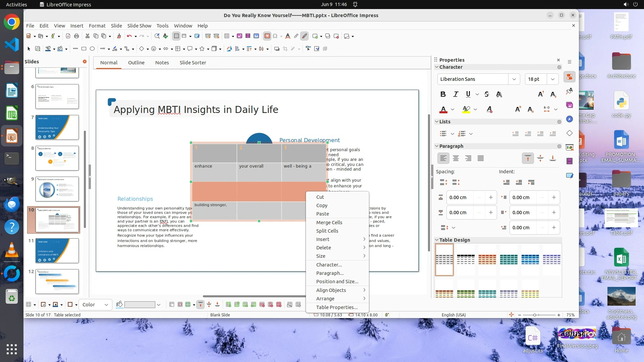This screenshot has width=644, height=362.
Task: Click Split Cells in context menu
Action: pos(327,231)
